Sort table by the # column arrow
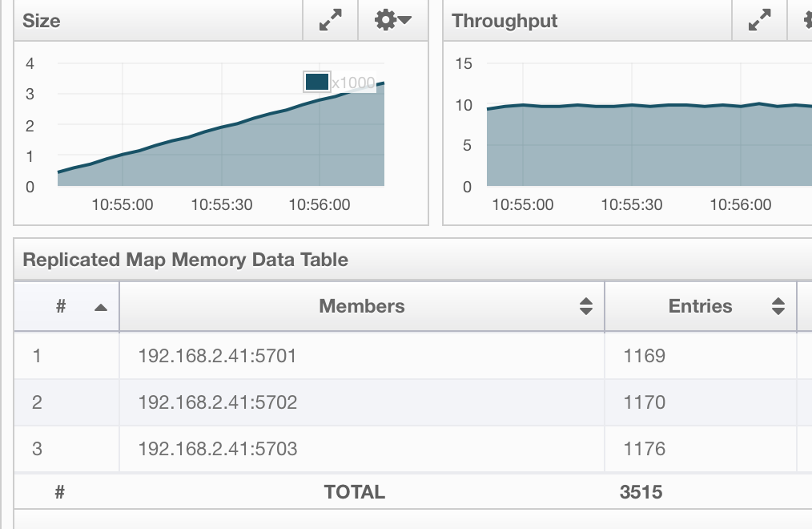Screen dimensions: 812x529 coord(101,307)
